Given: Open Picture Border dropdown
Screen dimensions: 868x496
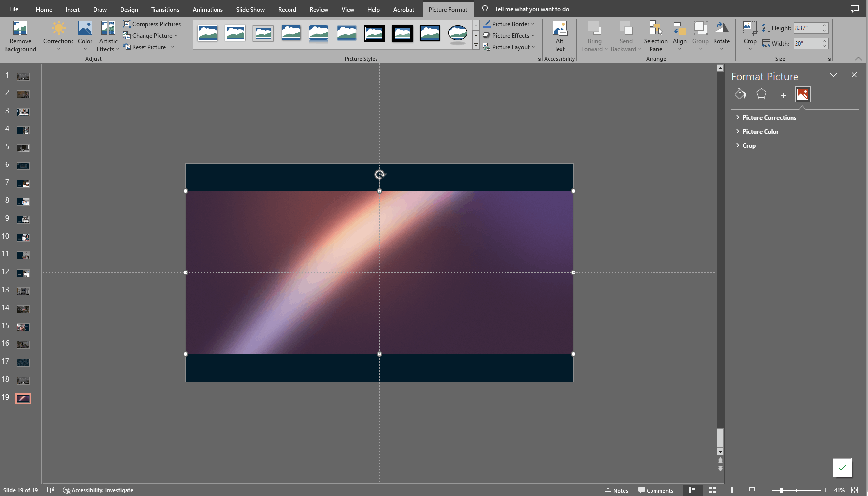Looking at the screenshot, I should (x=508, y=24).
